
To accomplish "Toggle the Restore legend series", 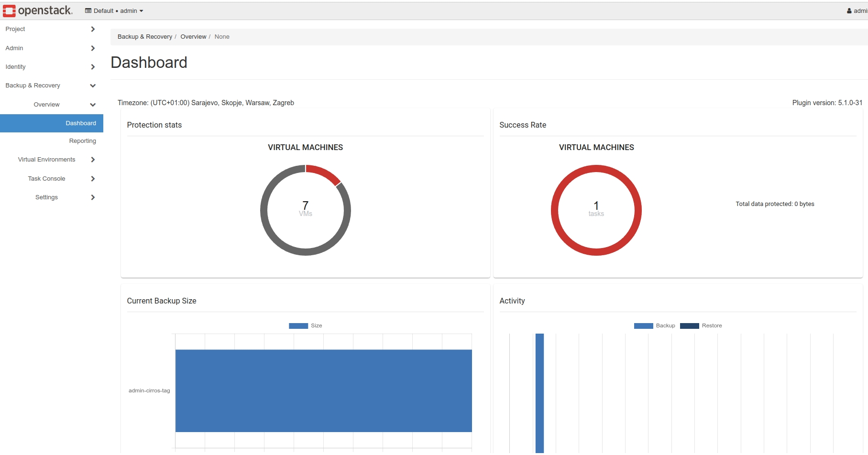I will point(690,326).
